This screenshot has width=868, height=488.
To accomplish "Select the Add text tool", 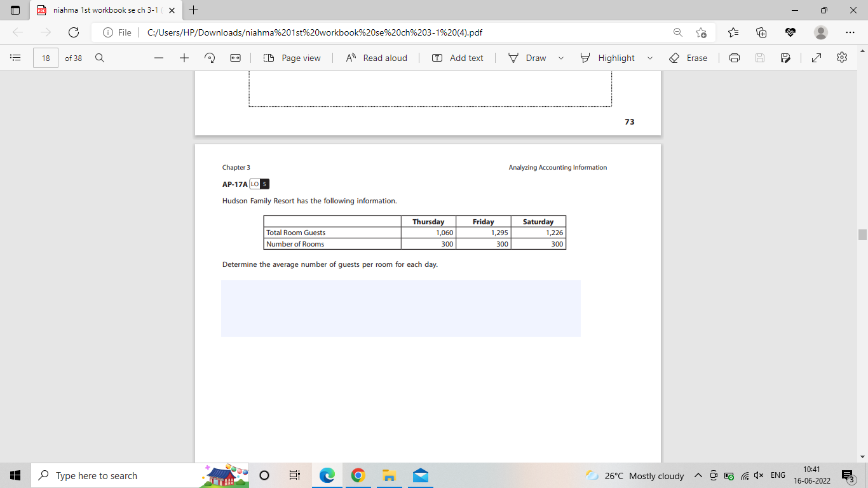I will [458, 58].
